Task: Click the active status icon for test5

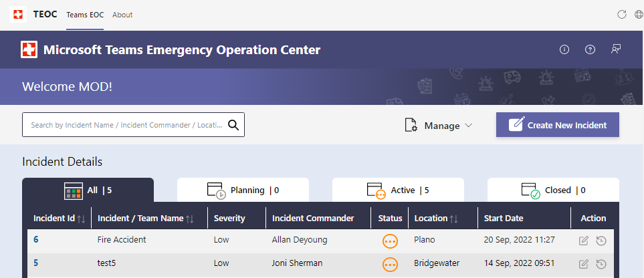Action: (390, 265)
